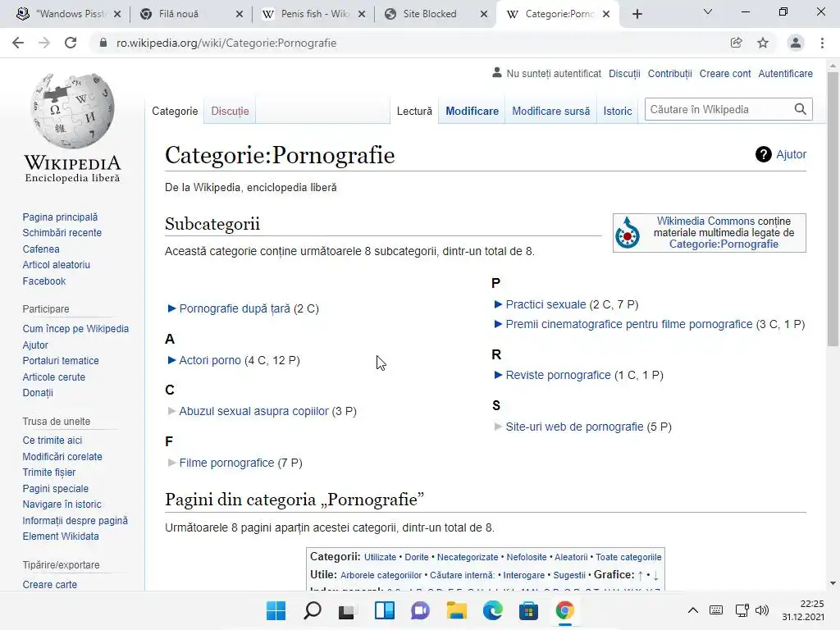This screenshot has height=630, width=840.
Task: Open 'Schimbări recente' in the sidebar
Action: point(62,232)
